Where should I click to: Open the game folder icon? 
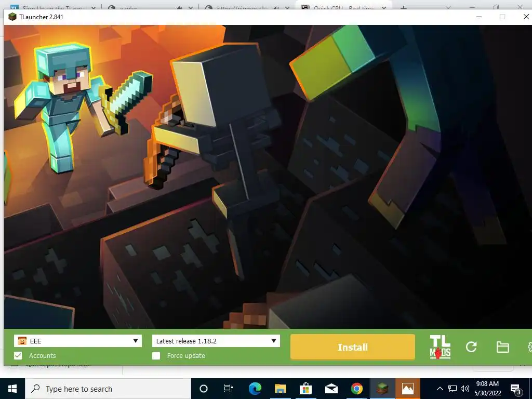coord(502,347)
